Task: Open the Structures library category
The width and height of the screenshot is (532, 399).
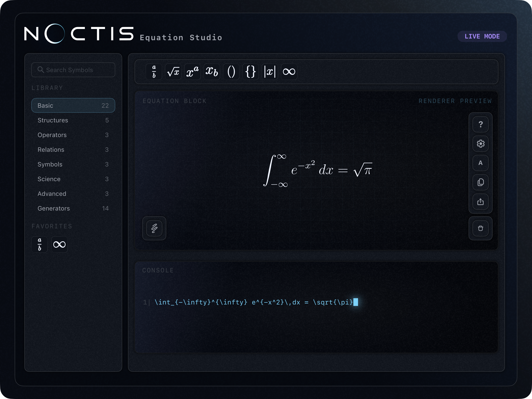Action: coord(73,120)
